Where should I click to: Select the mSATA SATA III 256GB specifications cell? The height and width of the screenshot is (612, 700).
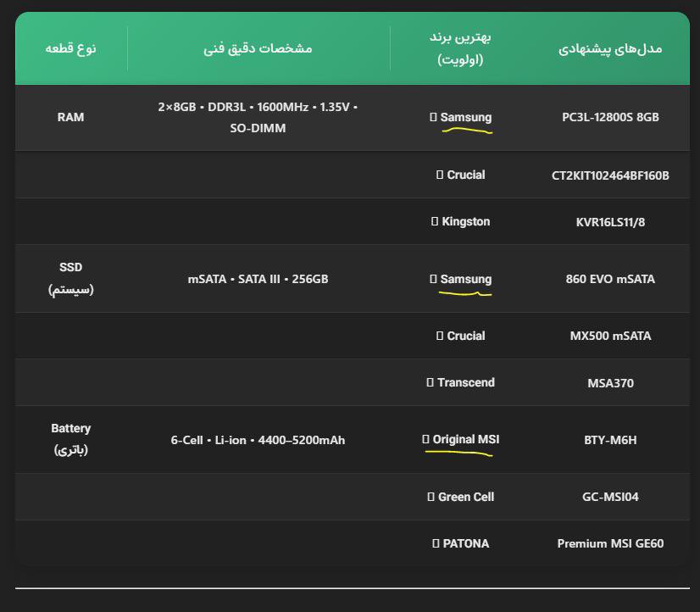coord(258,279)
